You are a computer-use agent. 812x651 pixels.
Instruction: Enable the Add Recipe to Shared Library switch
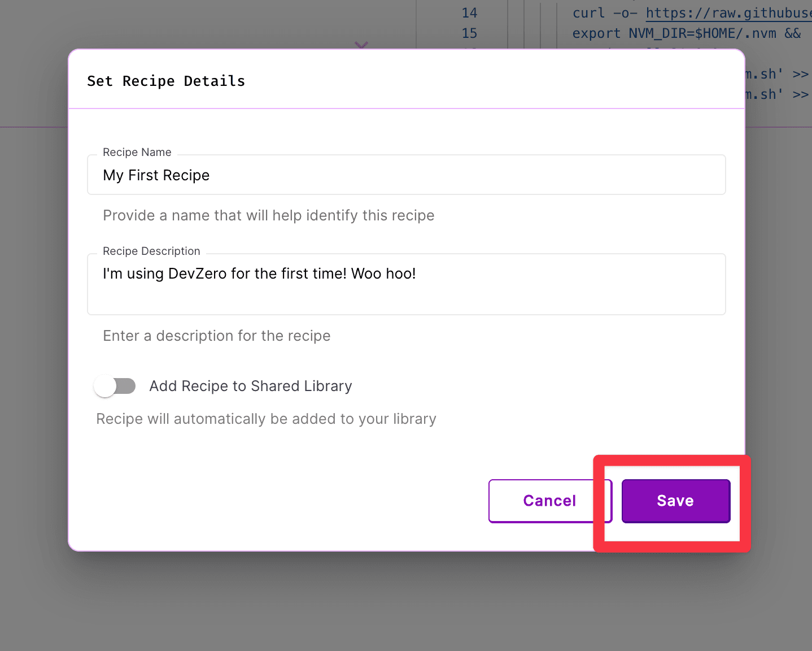pyautogui.click(x=115, y=387)
